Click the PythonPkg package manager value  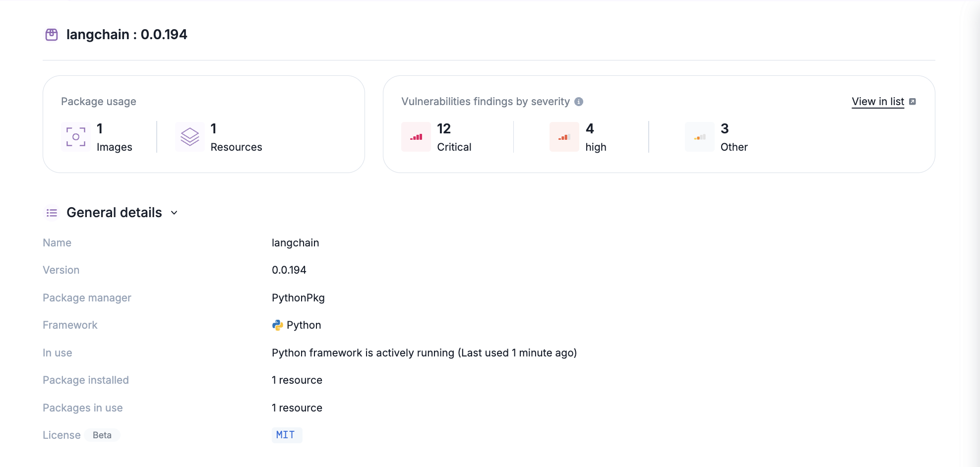(298, 297)
